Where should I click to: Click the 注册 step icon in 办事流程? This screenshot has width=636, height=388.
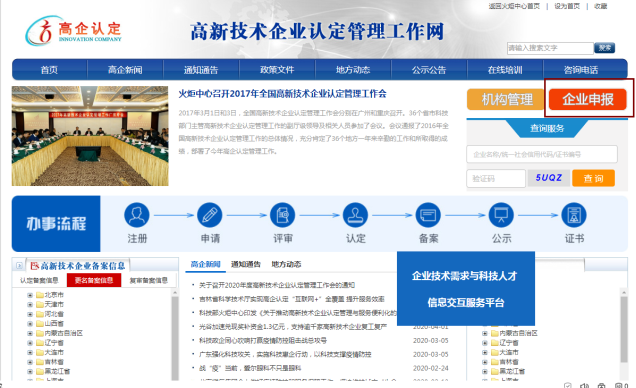click(137, 215)
